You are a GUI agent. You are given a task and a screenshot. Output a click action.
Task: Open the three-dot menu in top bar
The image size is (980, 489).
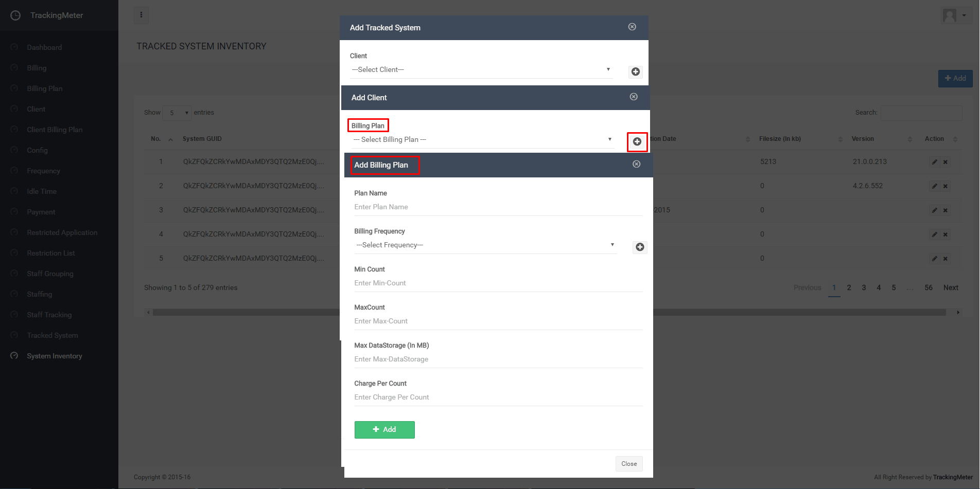tap(141, 15)
